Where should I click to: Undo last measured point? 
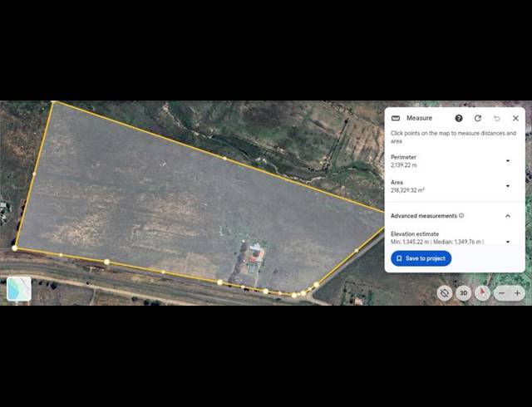coord(497,118)
